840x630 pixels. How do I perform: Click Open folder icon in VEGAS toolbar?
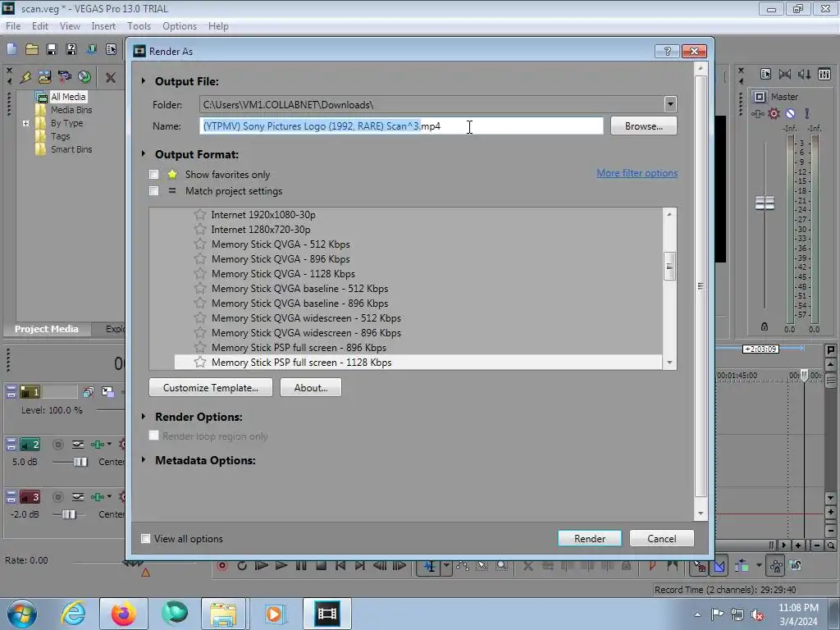pyautogui.click(x=32, y=49)
